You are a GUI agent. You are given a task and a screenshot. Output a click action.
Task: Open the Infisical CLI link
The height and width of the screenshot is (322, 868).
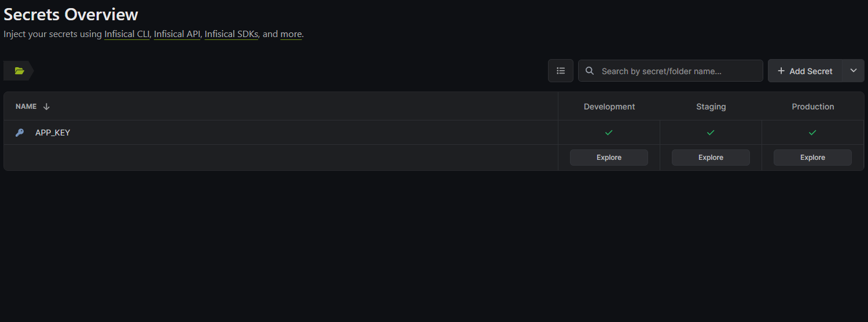point(127,34)
